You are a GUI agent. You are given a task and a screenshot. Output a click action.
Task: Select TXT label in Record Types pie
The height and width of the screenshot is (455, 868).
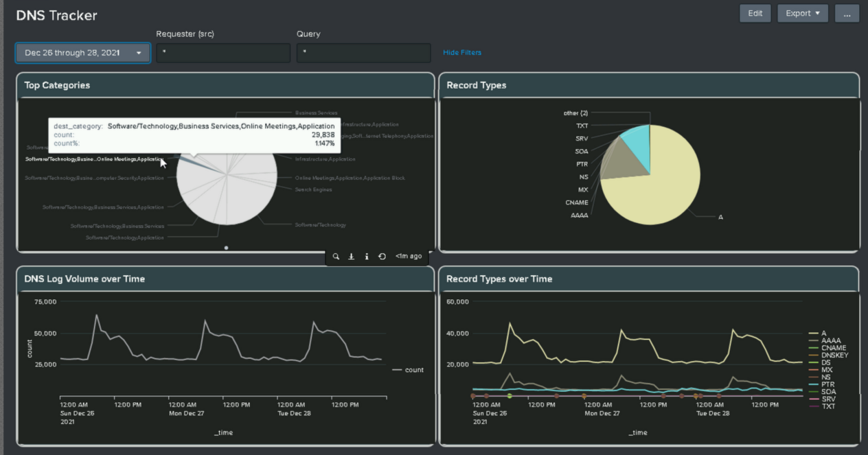point(582,126)
